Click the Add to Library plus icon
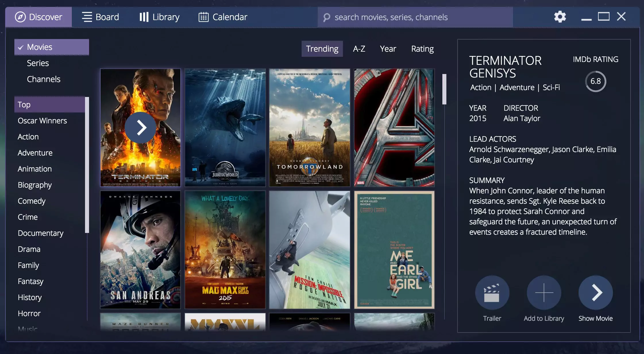Viewport: 644px width, 354px height. pyautogui.click(x=544, y=292)
